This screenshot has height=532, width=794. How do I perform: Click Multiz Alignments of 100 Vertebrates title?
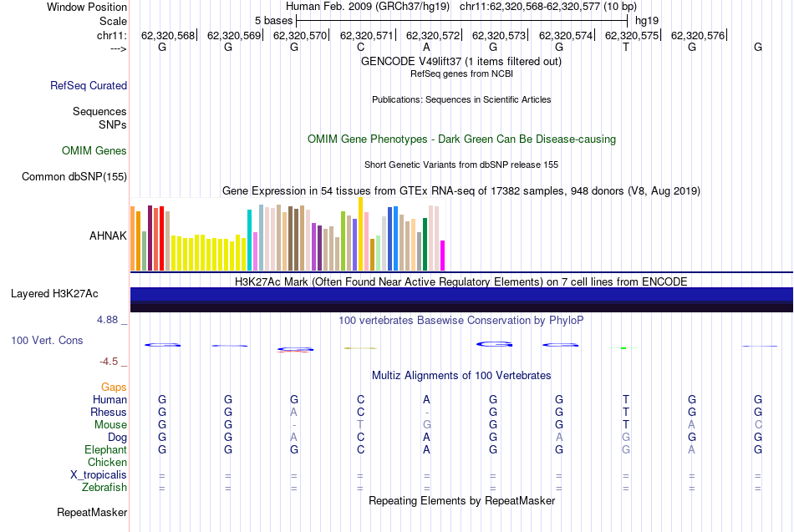(461, 376)
